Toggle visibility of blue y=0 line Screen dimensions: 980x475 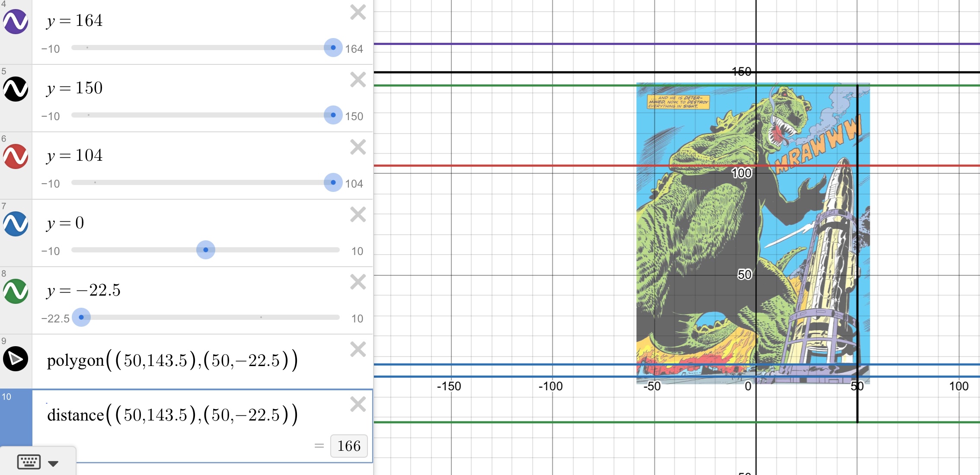16,224
